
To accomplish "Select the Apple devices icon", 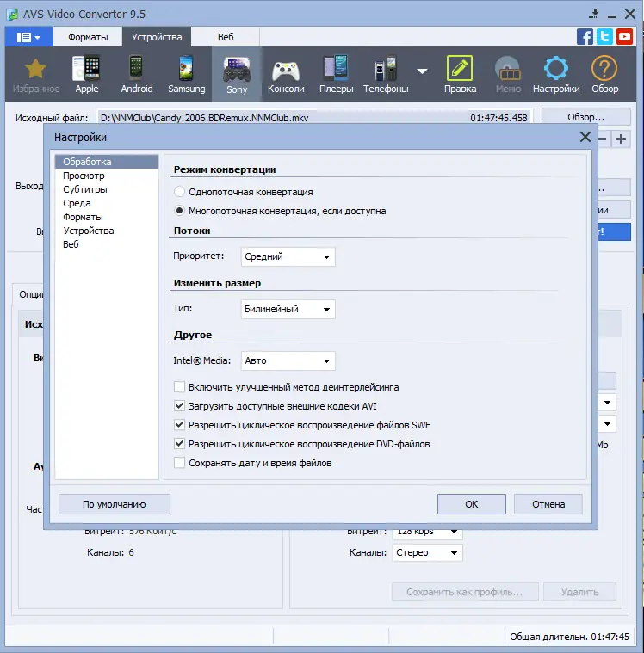I will pos(87,74).
